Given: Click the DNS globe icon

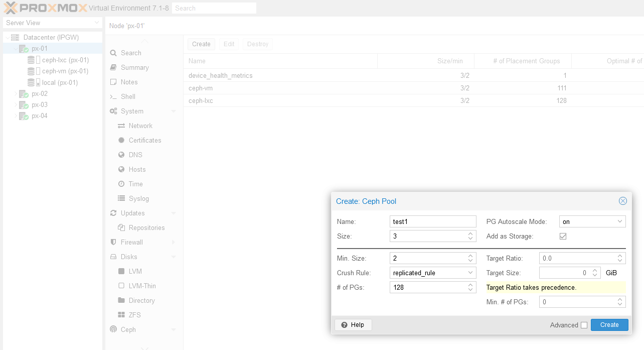Looking at the screenshot, I should click(121, 155).
